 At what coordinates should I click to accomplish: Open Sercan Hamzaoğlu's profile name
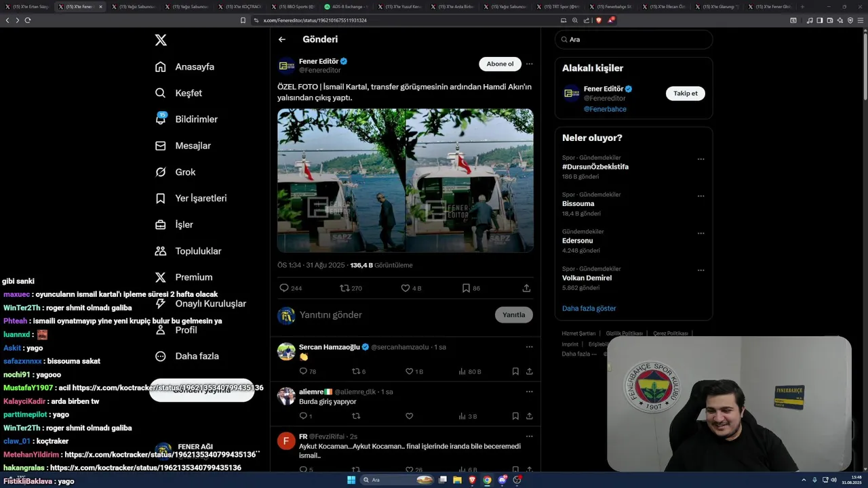pos(330,347)
